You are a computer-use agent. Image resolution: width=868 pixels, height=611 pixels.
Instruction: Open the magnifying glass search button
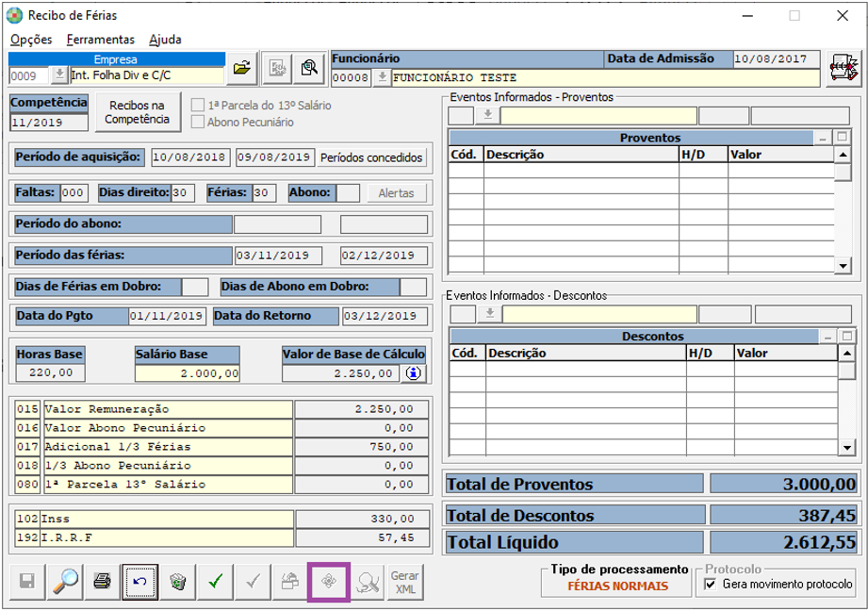point(65,582)
